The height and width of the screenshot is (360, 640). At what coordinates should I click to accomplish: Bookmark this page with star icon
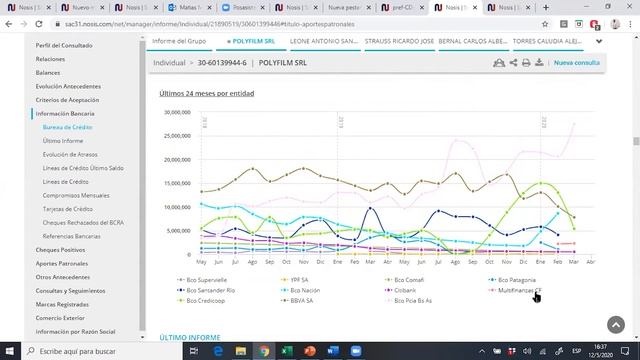(x=545, y=24)
